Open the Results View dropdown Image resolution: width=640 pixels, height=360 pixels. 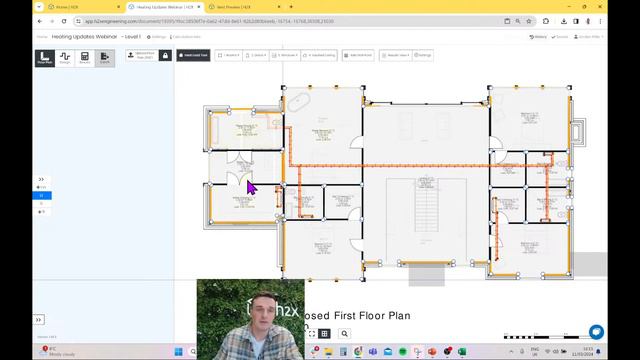point(395,55)
